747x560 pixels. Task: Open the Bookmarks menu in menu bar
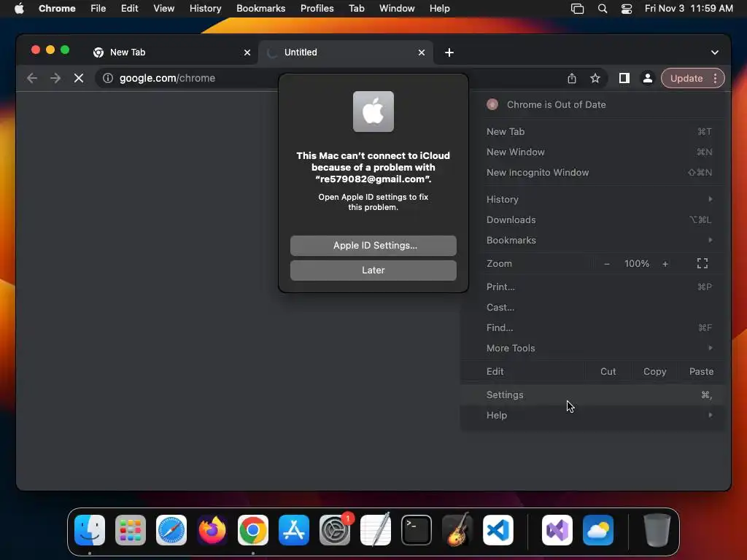tap(260, 9)
